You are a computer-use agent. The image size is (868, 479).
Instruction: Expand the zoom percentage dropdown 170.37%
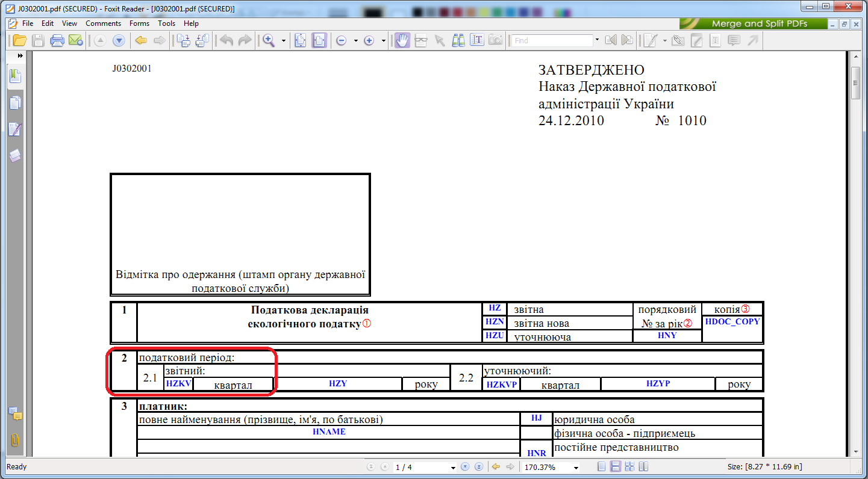click(576, 468)
